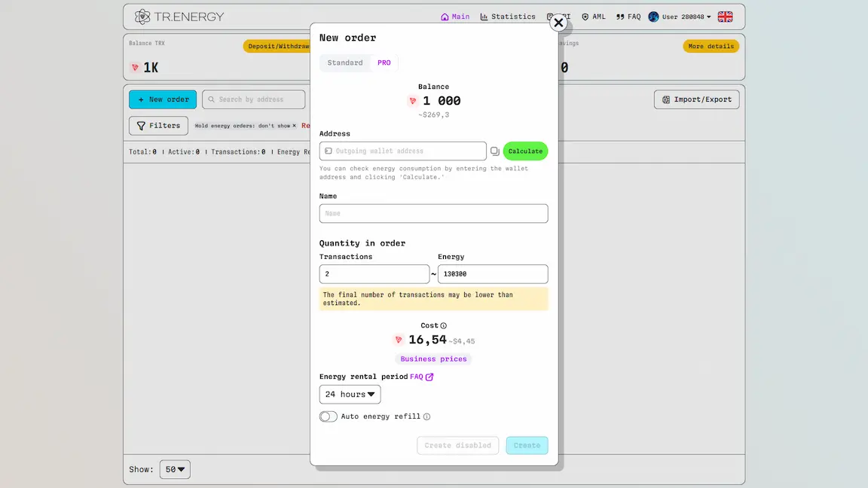Switch to the PRO tab
Image resolution: width=868 pixels, height=488 pixels.
point(384,63)
